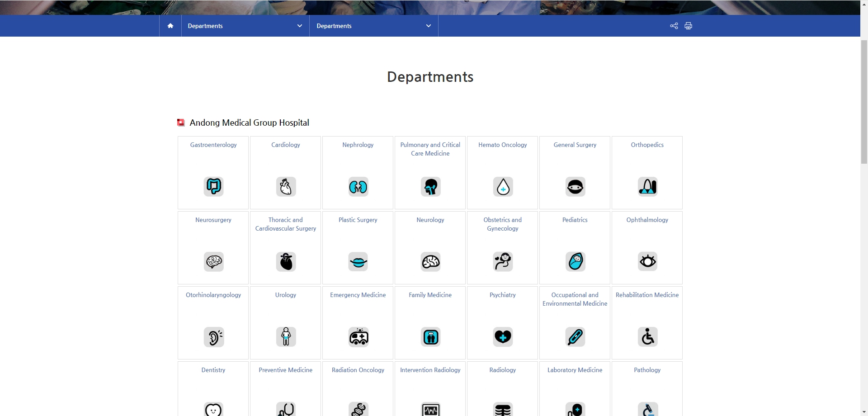The image size is (868, 416).
Task: Click the home icon in breadcrumb bar
Action: pyautogui.click(x=170, y=26)
